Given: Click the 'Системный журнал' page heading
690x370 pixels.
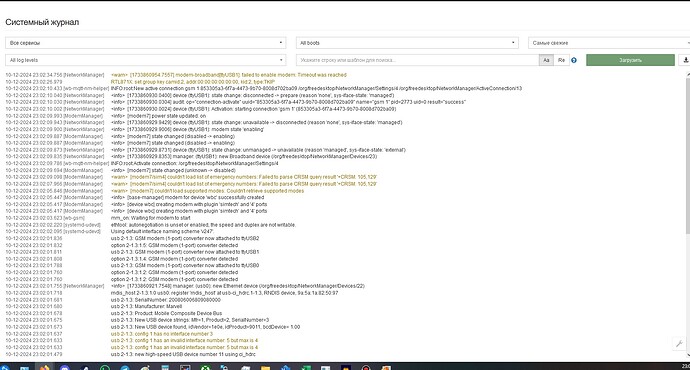Looking at the screenshot, I should [42, 22].
